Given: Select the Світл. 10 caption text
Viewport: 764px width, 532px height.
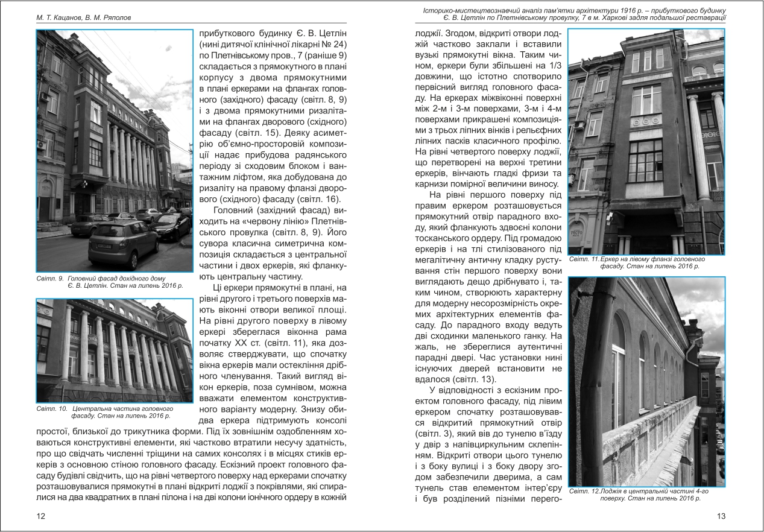Looking at the screenshot, I should click(104, 412).
